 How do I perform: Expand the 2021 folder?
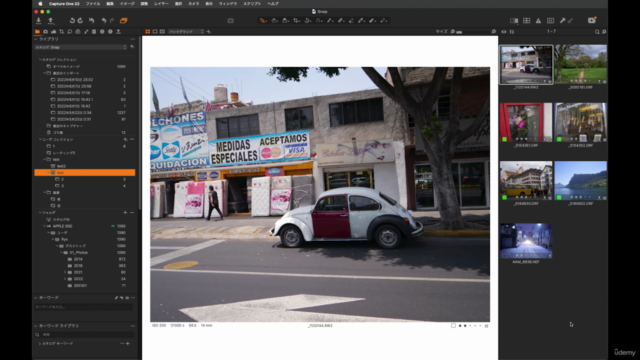click(65, 272)
